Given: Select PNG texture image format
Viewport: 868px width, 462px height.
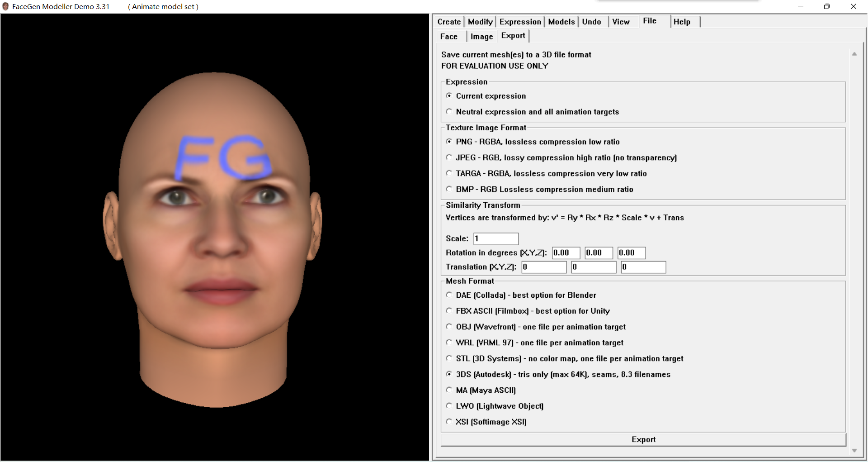Looking at the screenshot, I should (533, 142).
